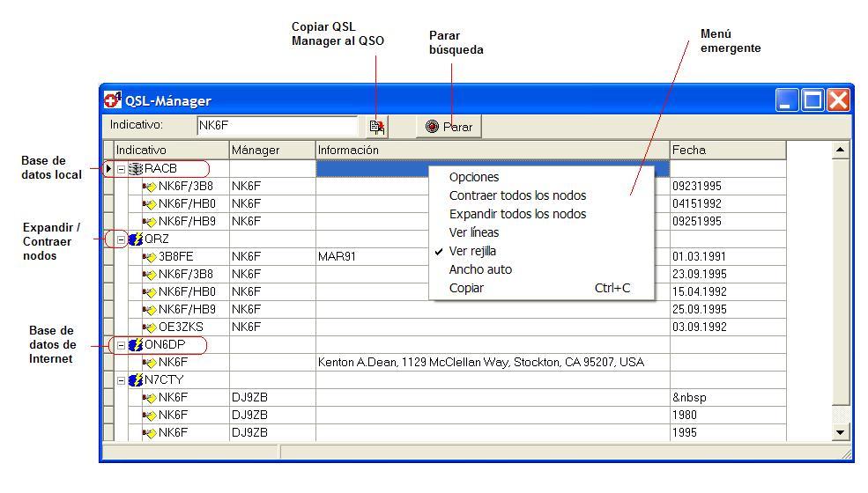Click the vertical scrollbar down arrow

[841, 432]
